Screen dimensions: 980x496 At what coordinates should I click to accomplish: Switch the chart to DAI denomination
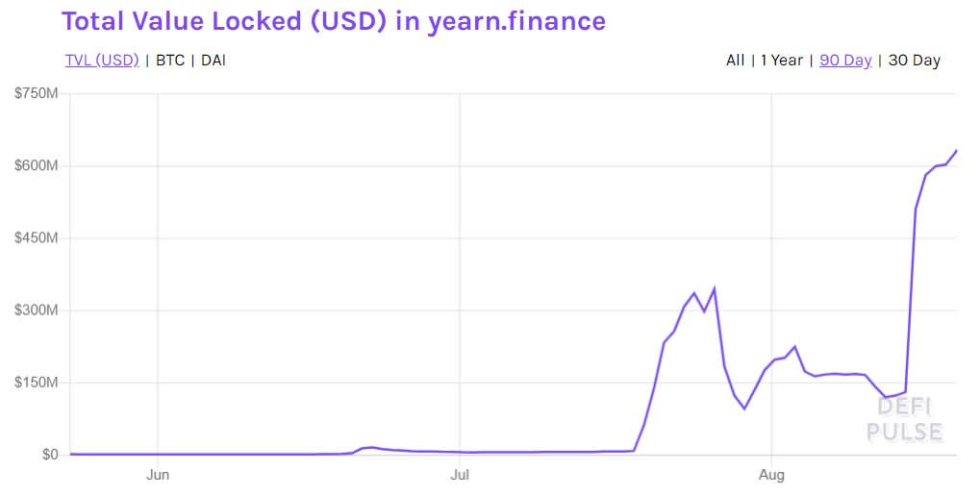pos(213,60)
